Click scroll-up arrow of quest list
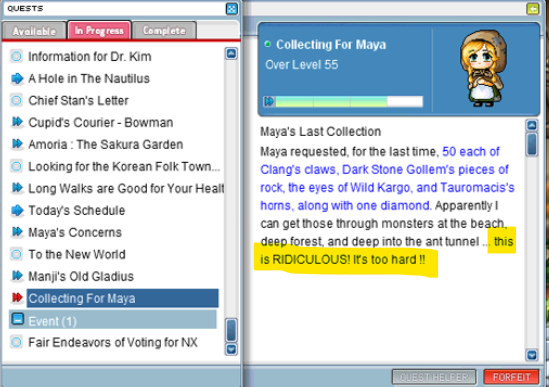Image resolution: width=549 pixels, height=387 pixels. tap(231, 54)
